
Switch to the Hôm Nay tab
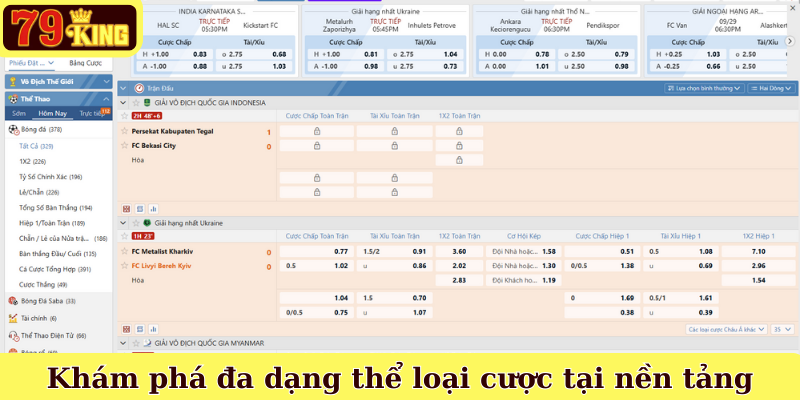click(x=53, y=113)
